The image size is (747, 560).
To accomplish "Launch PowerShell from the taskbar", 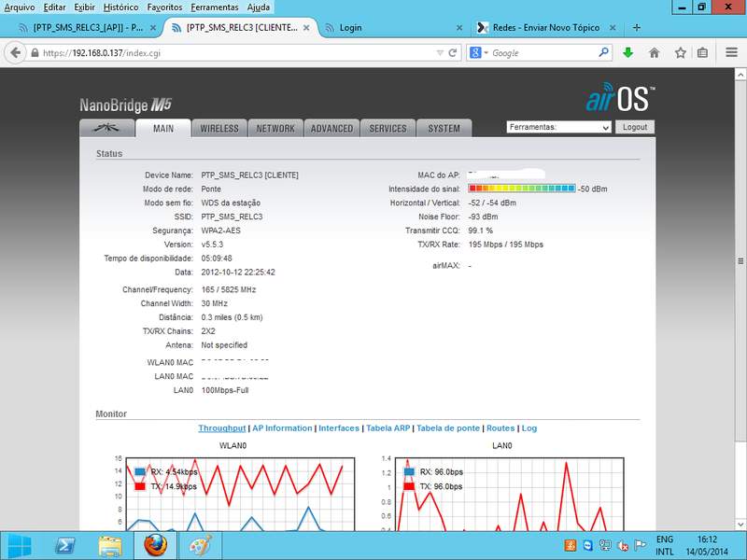I will [x=65, y=546].
